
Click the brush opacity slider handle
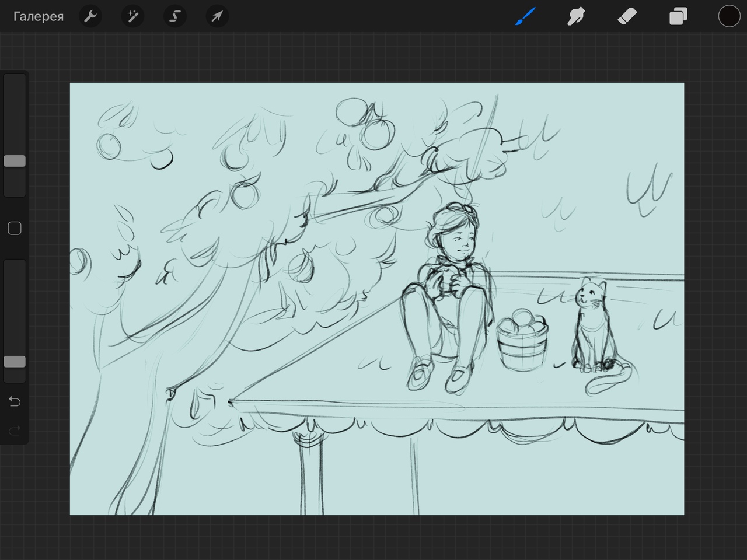[x=15, y=362]
